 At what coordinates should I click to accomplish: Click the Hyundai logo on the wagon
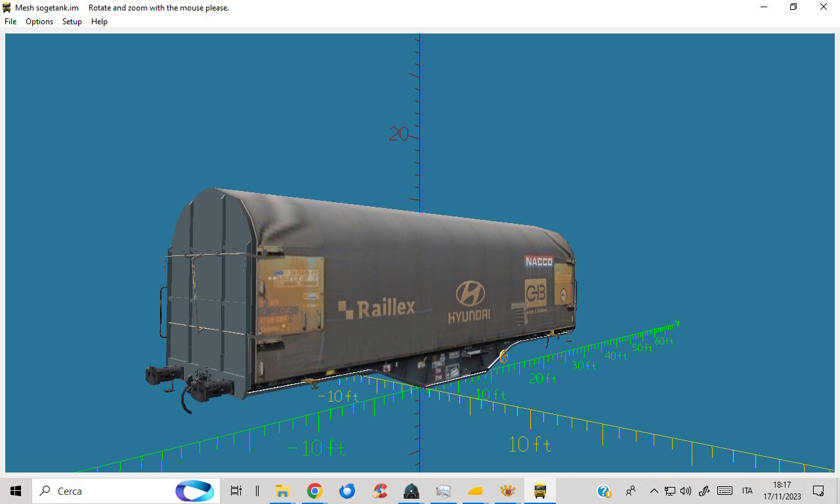tap(470, 302)
